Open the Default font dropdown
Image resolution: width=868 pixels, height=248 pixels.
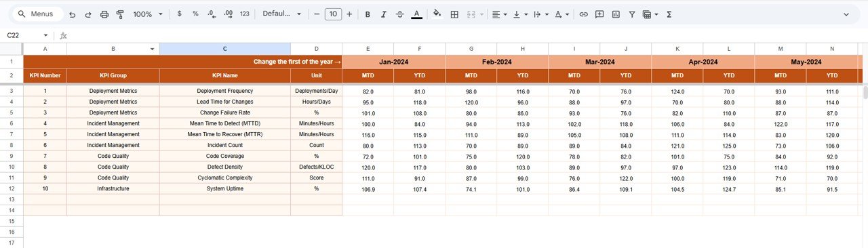tap(281, 14)
